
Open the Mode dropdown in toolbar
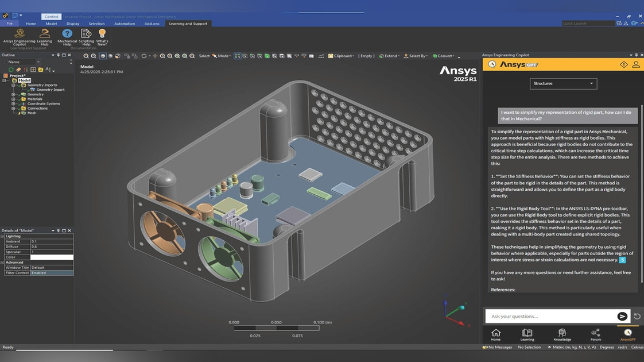pyautogui.click(x=222, y=56)
